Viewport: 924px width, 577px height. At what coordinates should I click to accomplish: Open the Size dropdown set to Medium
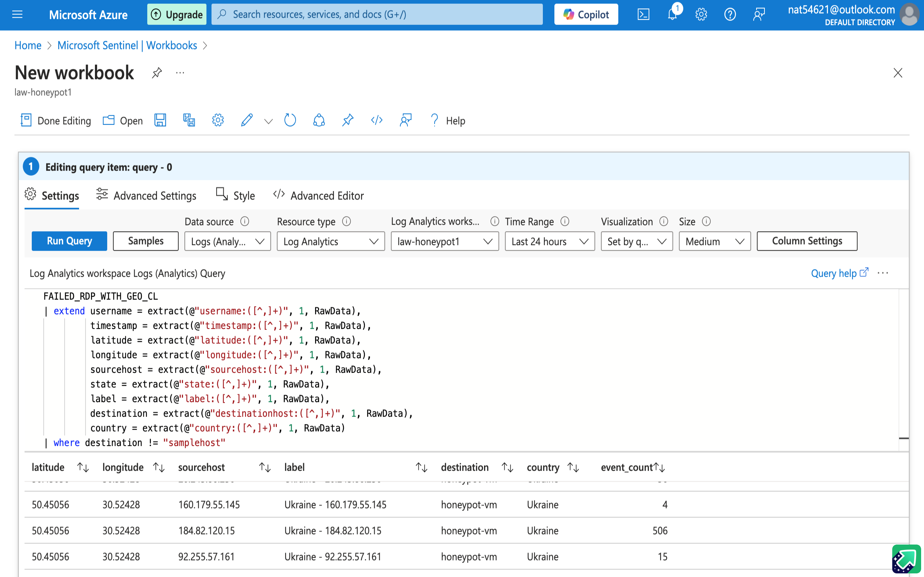pos(714,241)
